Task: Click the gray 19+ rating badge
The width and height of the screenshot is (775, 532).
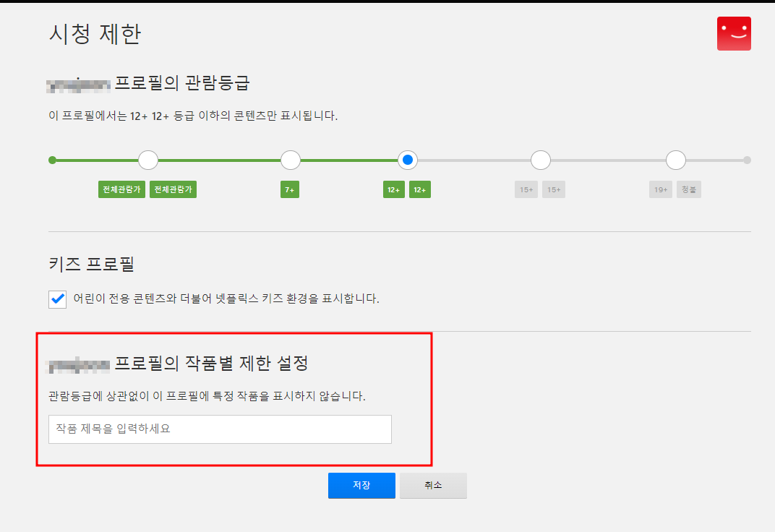Action: click(x=660, y=189)
